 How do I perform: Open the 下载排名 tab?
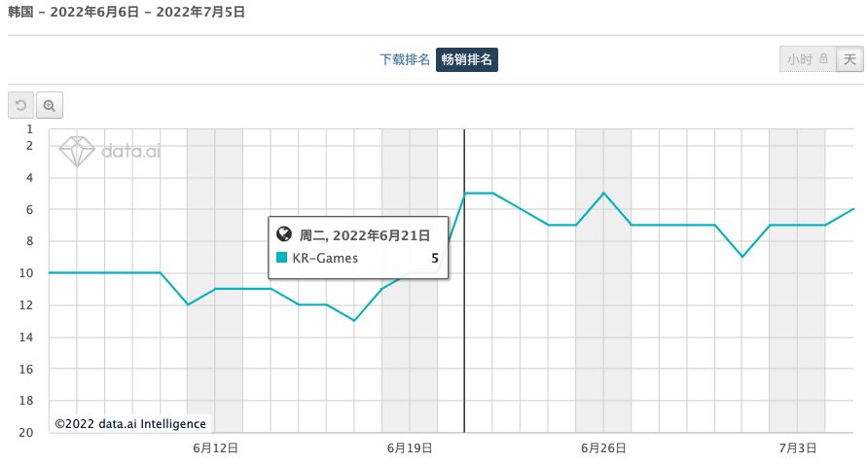pos(404,59)
